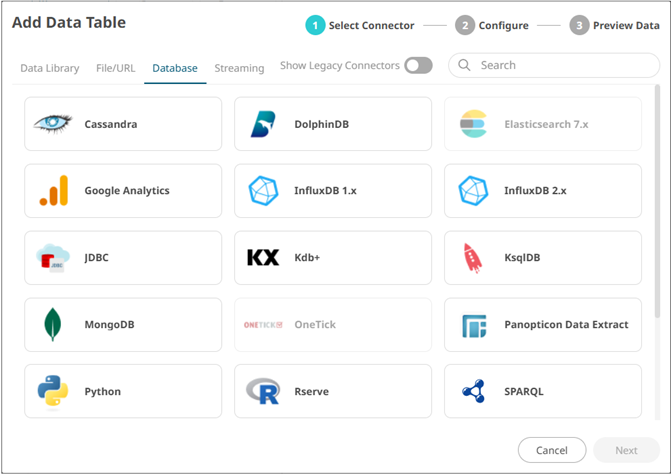Select the DolphinDB connector icon
This screenshot has width=671, height=475.
[x=263, y=124]
